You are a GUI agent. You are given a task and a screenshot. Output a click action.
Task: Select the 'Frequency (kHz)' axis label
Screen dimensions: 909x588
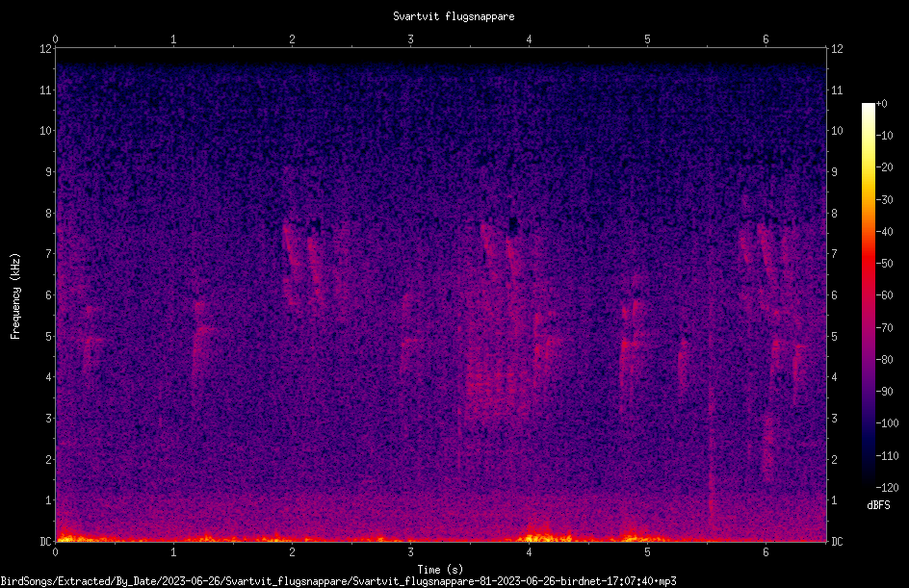coord(15,296)
